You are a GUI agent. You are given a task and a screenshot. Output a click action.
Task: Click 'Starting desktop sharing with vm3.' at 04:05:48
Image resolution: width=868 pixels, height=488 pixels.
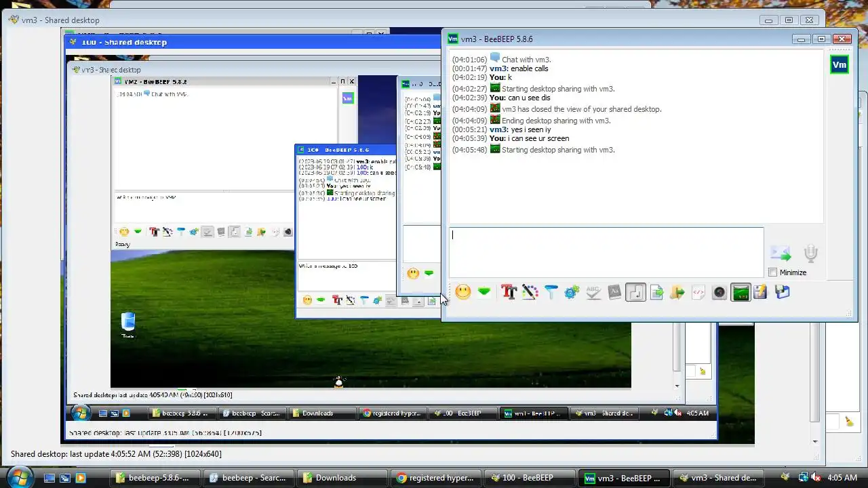tap(558, 150)
